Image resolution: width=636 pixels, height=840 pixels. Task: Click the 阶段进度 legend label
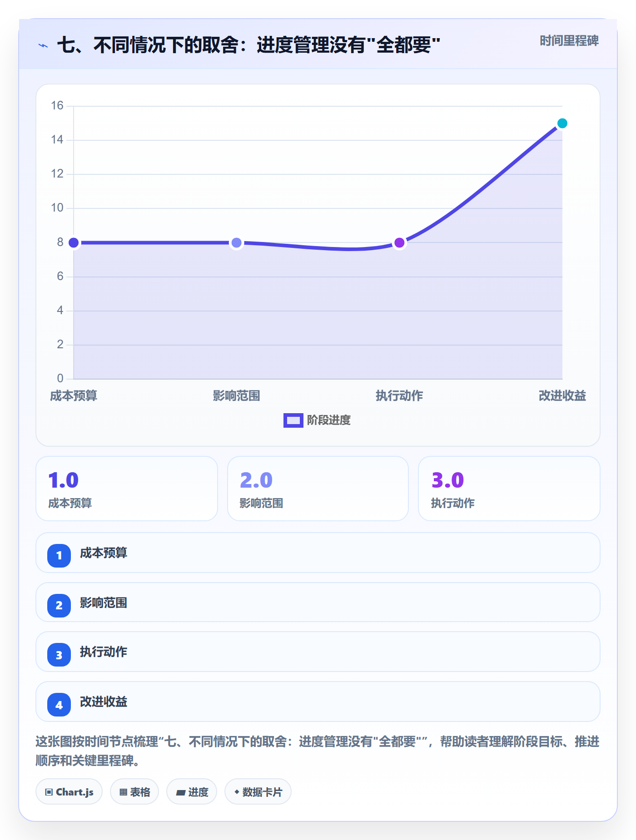point(329,420)
